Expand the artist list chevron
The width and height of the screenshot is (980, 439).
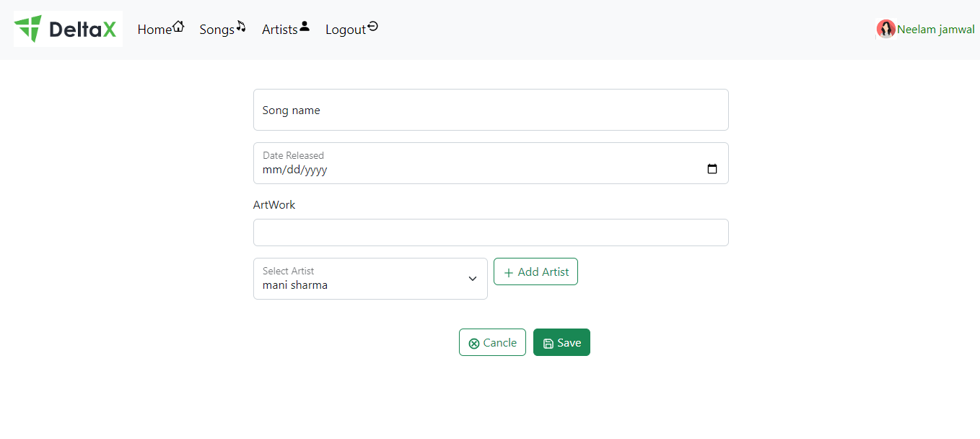(472, 279)
